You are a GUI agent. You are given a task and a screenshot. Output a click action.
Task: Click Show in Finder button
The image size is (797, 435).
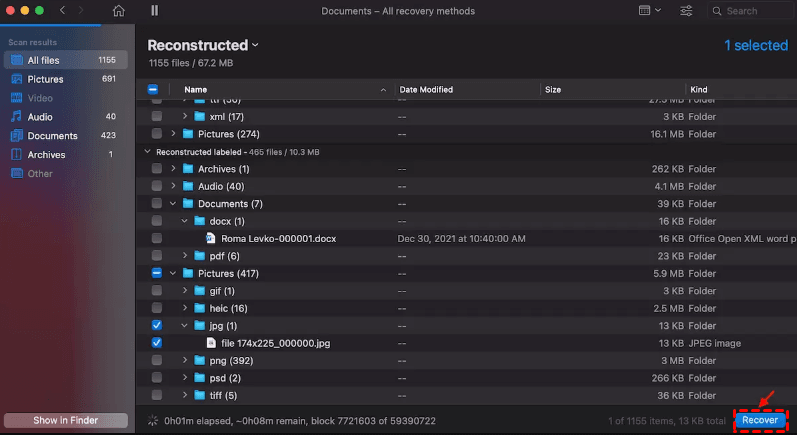click(x=66, y=420)
